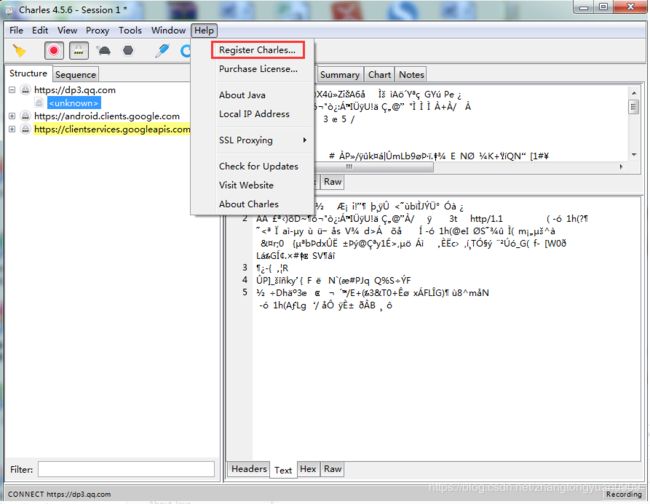The width and height of the screenshot is (650, 504).
Task: Select Local IP Address entry
Action: [254, 114]
